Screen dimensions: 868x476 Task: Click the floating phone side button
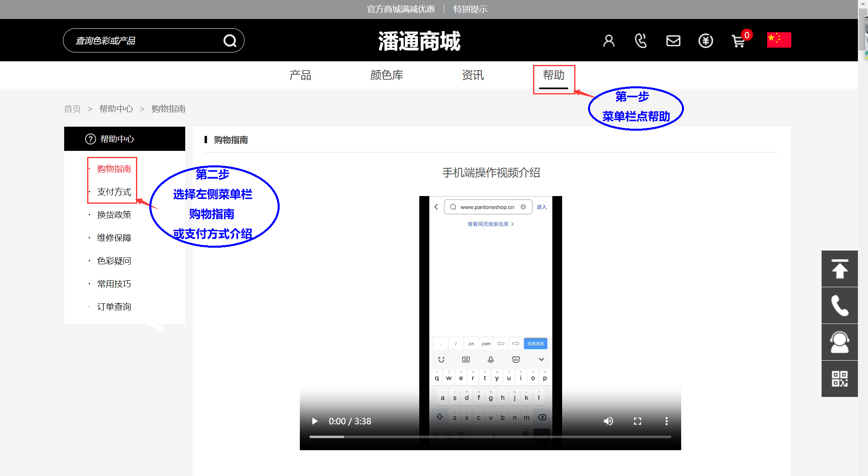[x=839, y=305]
